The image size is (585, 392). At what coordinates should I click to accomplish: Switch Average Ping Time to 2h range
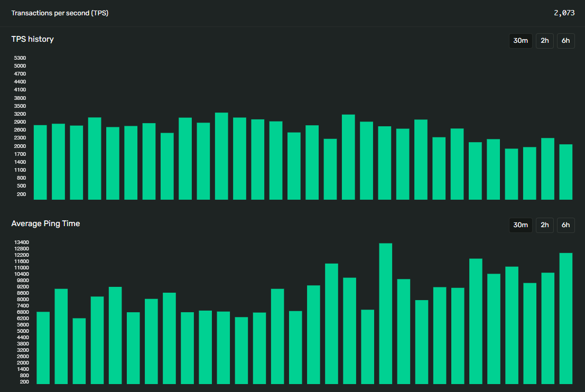(x=545, y=225)
